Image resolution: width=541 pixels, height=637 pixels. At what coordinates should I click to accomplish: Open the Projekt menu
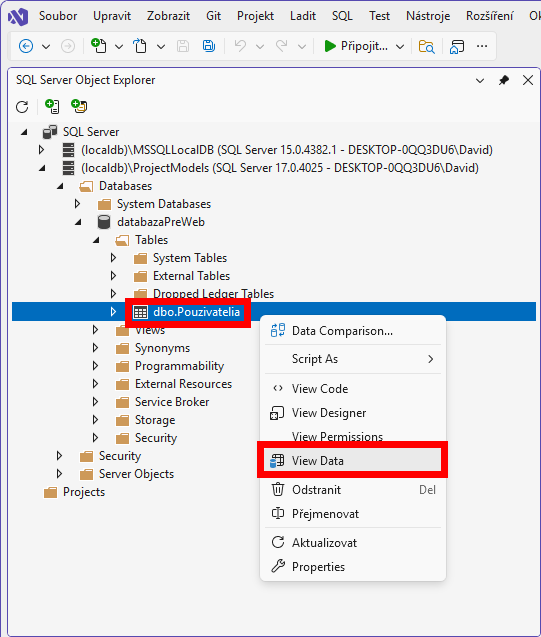point(255,16)
